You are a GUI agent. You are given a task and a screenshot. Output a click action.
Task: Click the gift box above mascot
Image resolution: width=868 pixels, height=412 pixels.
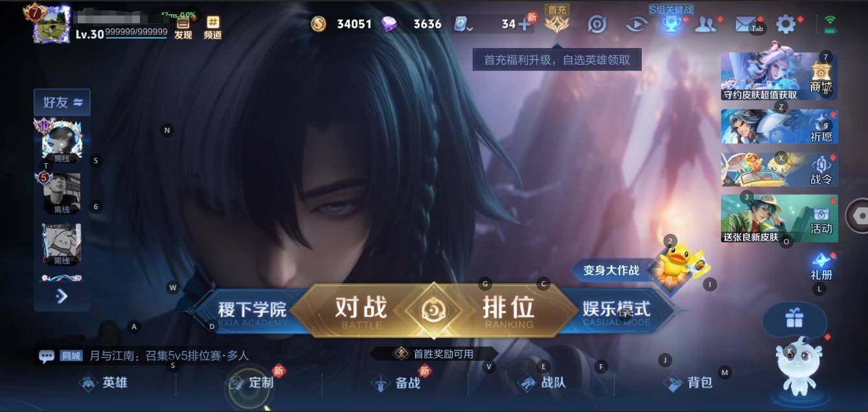coord(794,318)
